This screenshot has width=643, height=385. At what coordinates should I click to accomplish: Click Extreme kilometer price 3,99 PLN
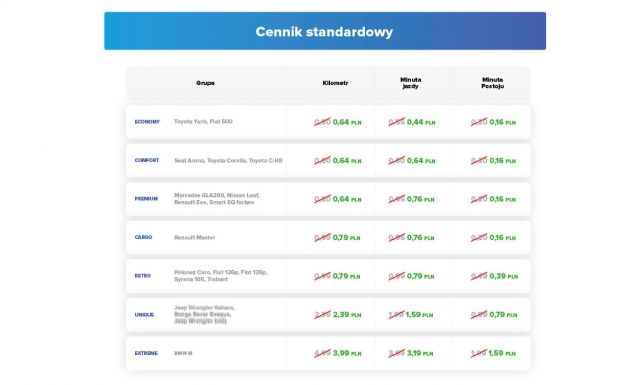click(x=347, y=353)
